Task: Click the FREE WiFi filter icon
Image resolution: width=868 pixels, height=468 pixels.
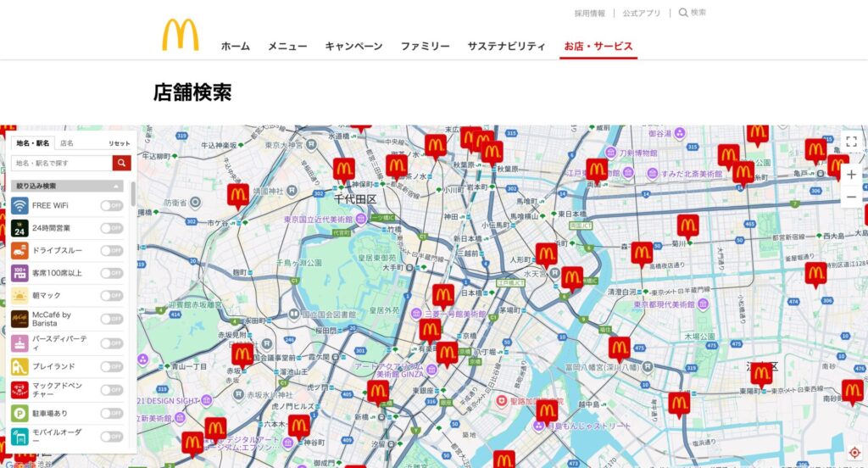Action: click(x=19, y=205)
